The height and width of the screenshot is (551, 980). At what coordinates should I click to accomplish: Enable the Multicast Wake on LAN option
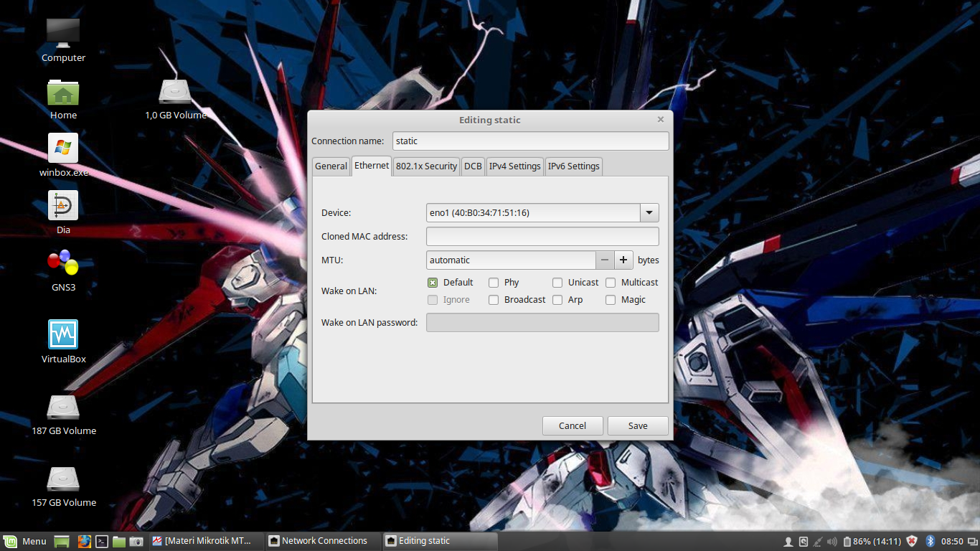(611, 283)
